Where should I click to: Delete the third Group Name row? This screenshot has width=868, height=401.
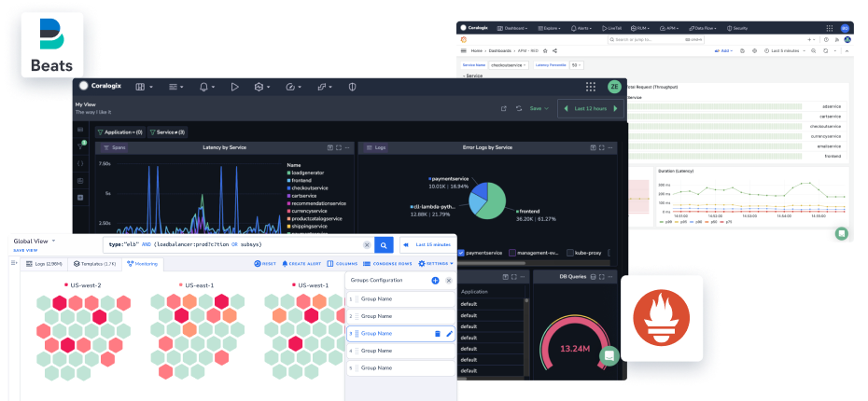pyautogui.click(x=437, y=334)
